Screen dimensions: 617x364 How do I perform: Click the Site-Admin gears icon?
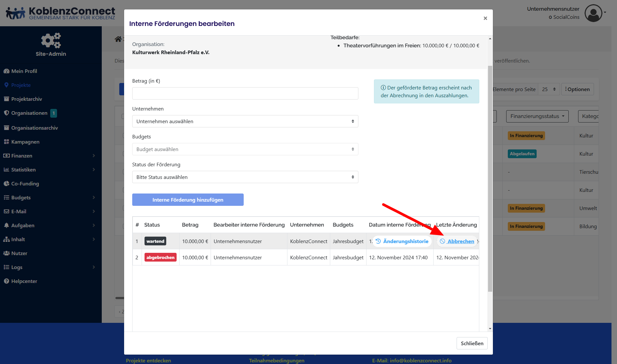(x=51, y=40)
